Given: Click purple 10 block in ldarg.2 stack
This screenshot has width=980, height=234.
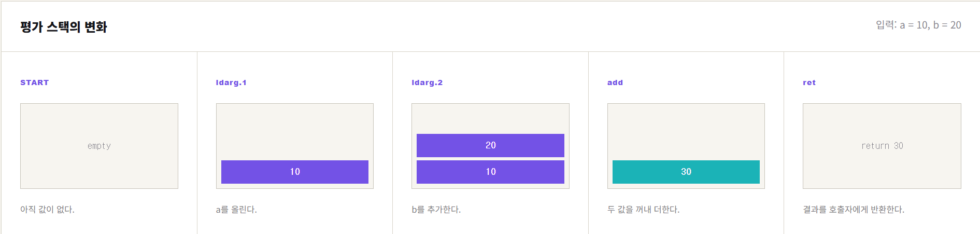Looking at the screenshot, I should [490, 172].
